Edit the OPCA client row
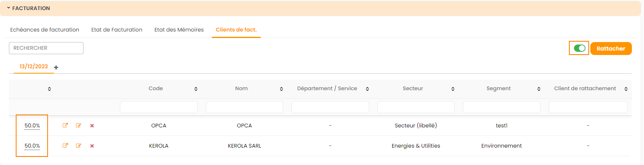The height and width of the screenshot is (165, 644). pos(78,125)
